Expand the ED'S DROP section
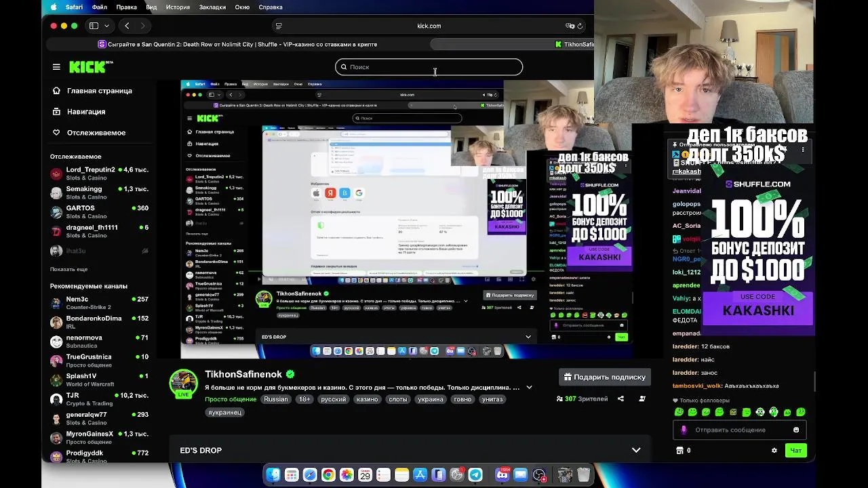This screenshot has width=868, height=488. point(636,451)
